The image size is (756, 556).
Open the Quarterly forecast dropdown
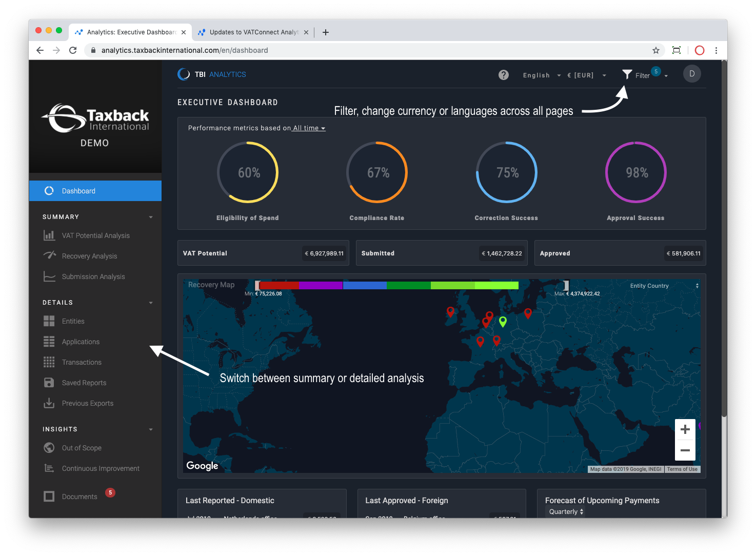click(565, 511)
